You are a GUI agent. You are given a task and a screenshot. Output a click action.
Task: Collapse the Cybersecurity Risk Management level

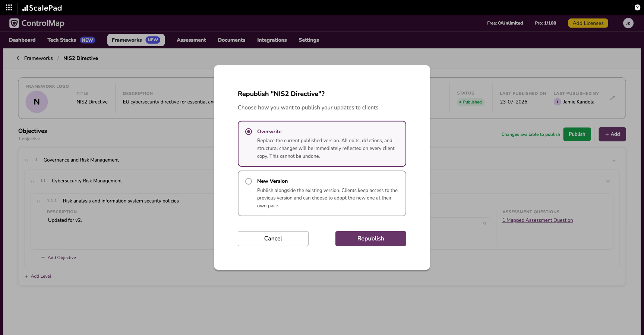point(608,181)
